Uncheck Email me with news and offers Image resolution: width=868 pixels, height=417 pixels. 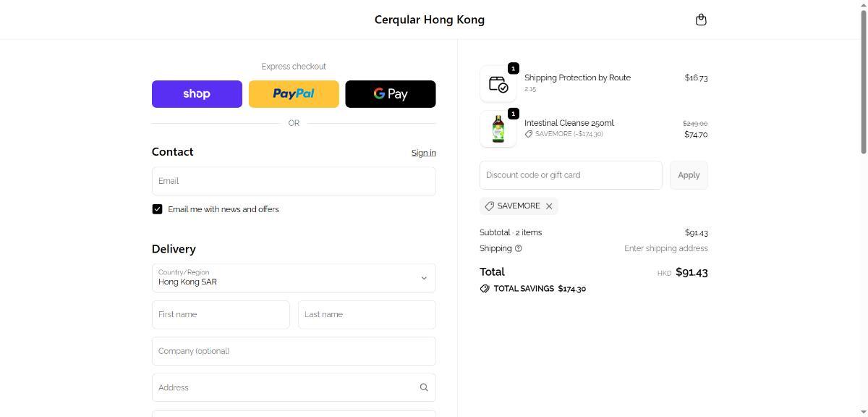pyautogui.click(x=157, y=209)
